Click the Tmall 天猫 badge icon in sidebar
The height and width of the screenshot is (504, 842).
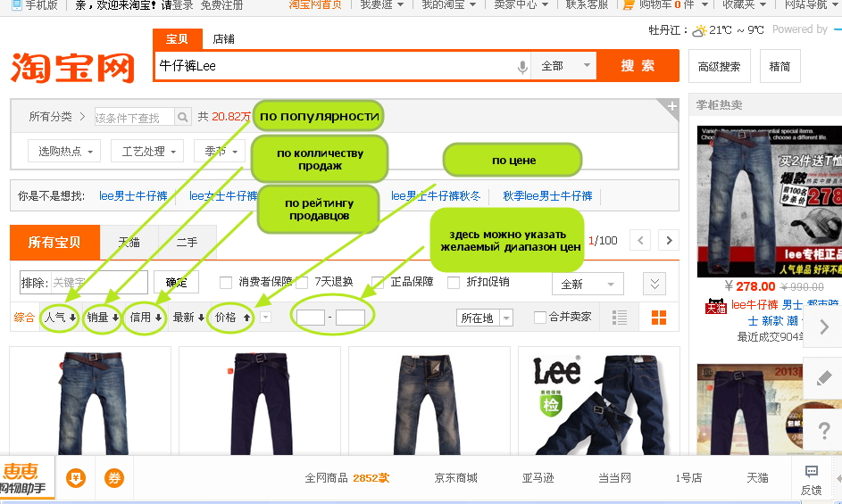[716, 306]
